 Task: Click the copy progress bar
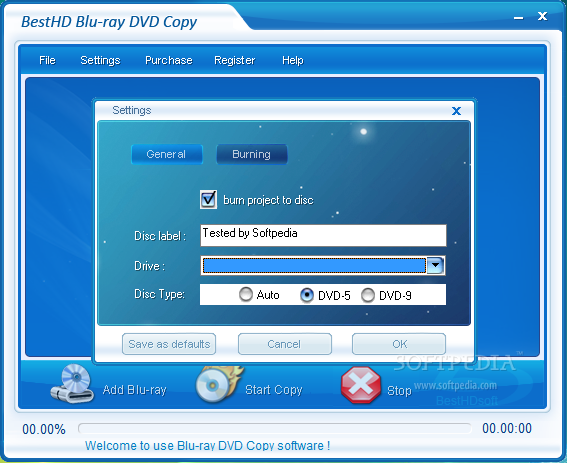tap(275, 428)
